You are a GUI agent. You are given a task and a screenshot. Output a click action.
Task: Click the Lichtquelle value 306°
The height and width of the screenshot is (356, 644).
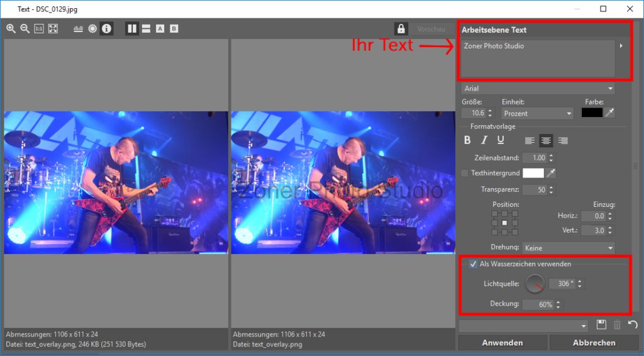(563, 284)
